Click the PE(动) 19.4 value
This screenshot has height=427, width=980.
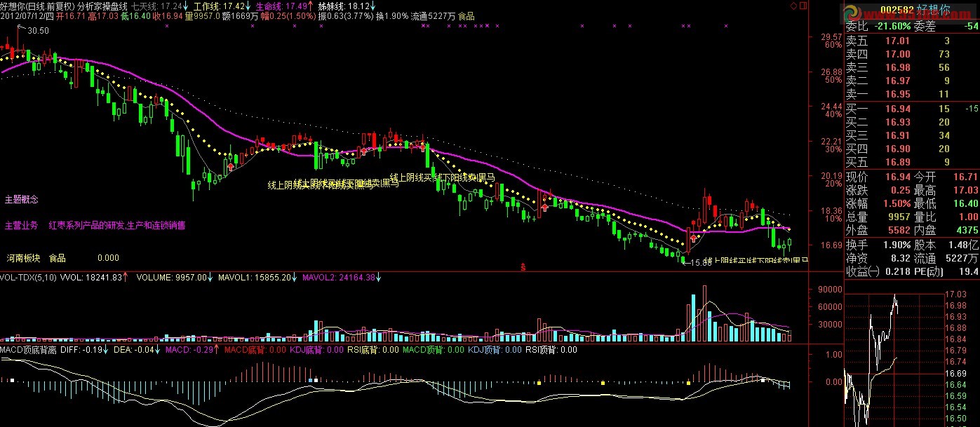(968, 271)
